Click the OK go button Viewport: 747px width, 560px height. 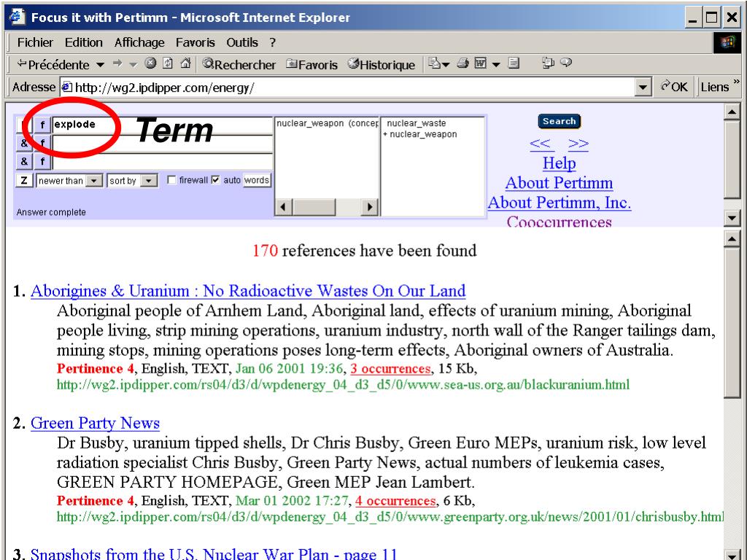tap(673, 87)
